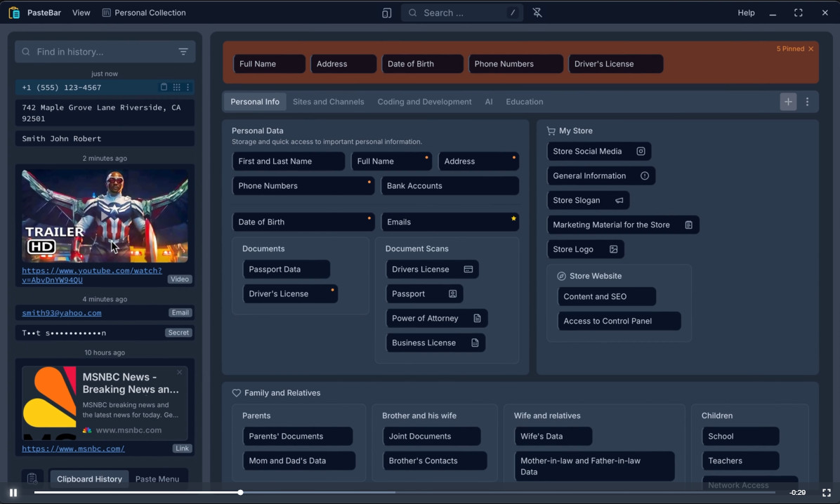Pause the video playback
840x504 pixels.
13,492
